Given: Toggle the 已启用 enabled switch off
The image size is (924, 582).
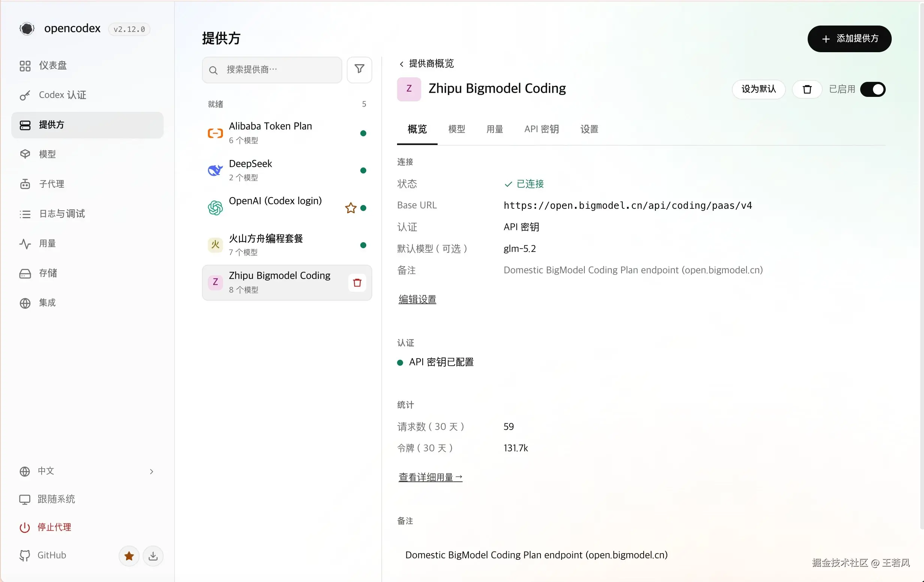Looking at the screenshot, I should click(x=873, y=89).
